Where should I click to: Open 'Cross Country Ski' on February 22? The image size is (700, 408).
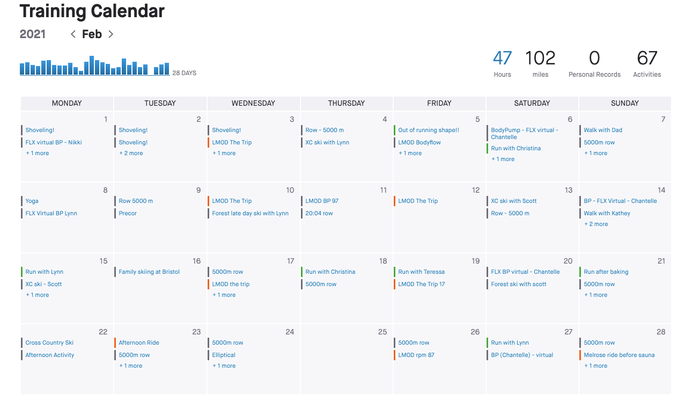pyautogui.click(x=50, y=342)
